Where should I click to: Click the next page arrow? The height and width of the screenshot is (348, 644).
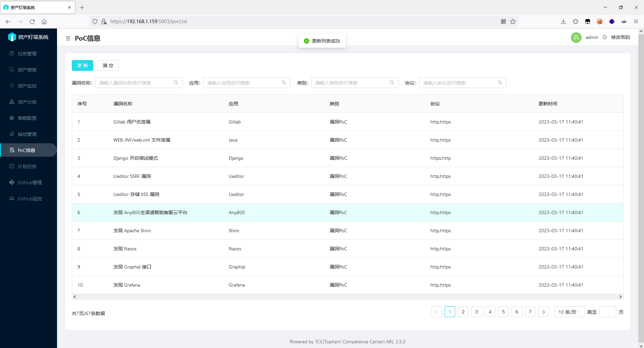(x=544, y=312)
